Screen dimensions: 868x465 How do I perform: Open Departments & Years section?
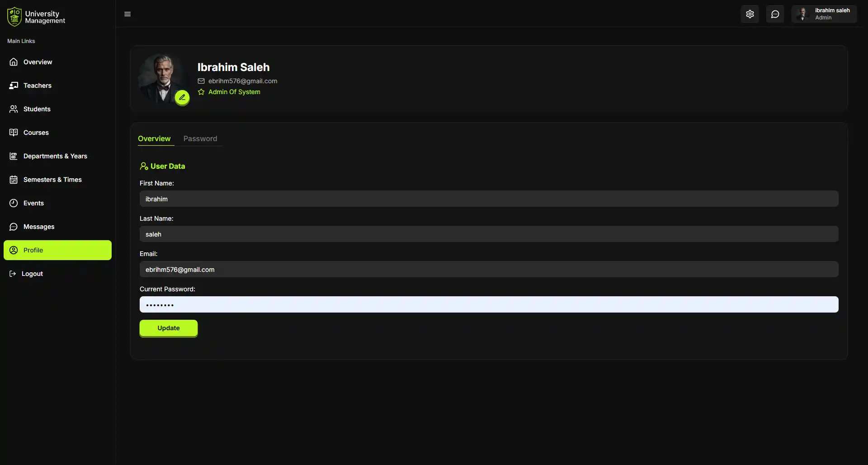pyautogui.click(x=55, y=156)
